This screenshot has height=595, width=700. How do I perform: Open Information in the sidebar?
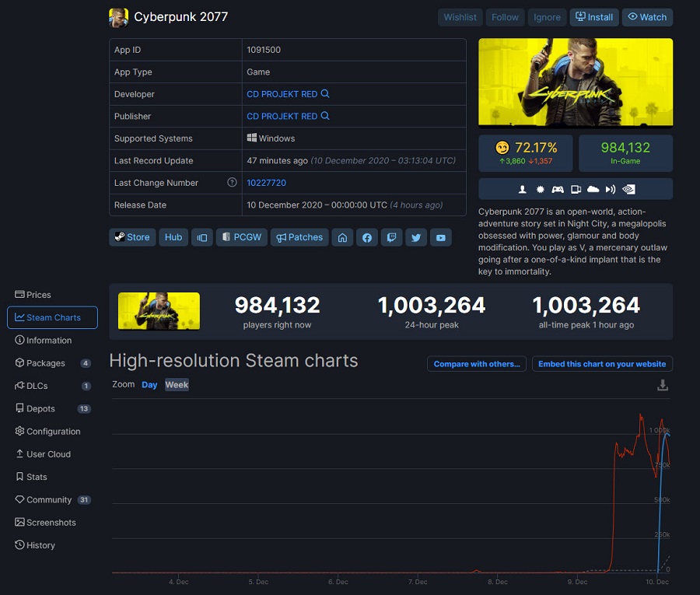pyautogui.click(x=53, y=340)
